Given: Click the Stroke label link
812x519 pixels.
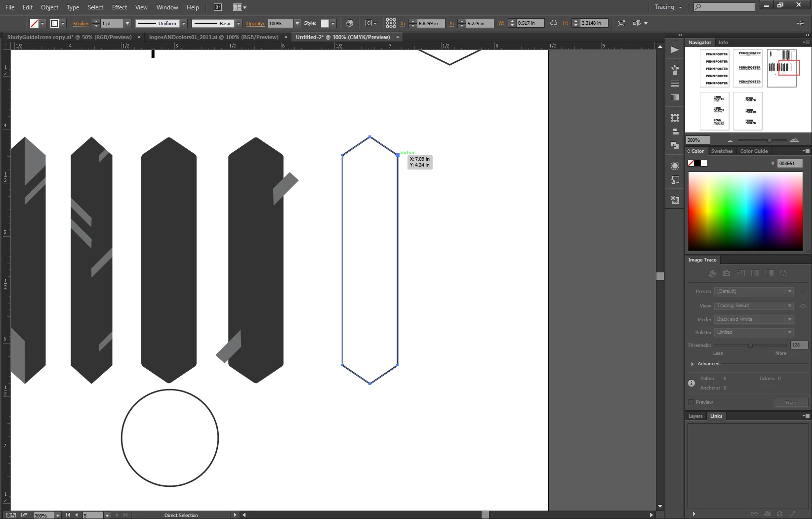Looking at the screenshot, I should point(81,24).
